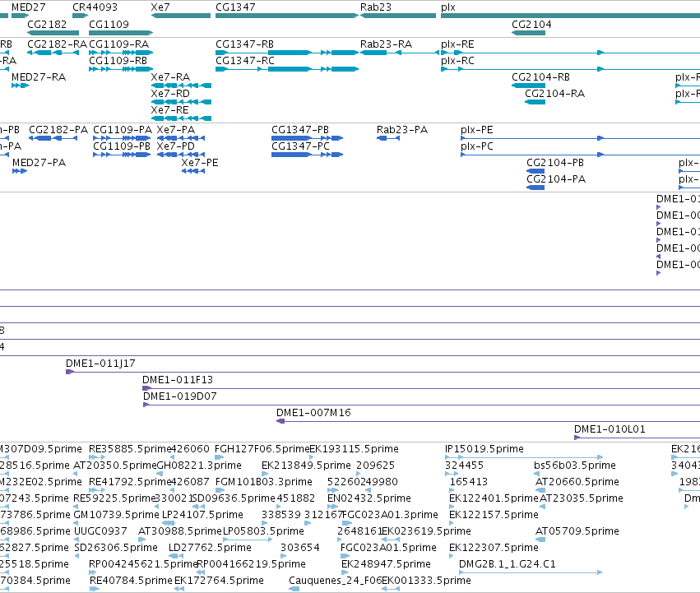700x593 pixels.
Task: Select EST EK122401.5prime
Action: tap(452, 507)
